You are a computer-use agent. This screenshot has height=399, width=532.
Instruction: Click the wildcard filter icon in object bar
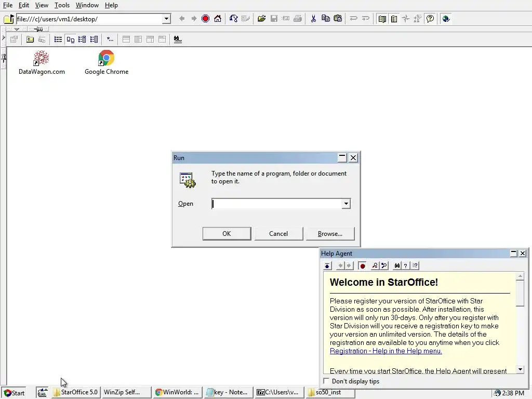click(x=110, y=39)
